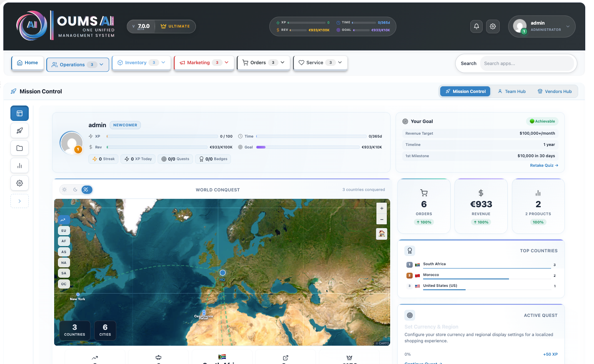The width and height of the screenshot is (594, 364).
Task: Select the rocket icon in the left sidebar
Action: [x=20, y=131]
